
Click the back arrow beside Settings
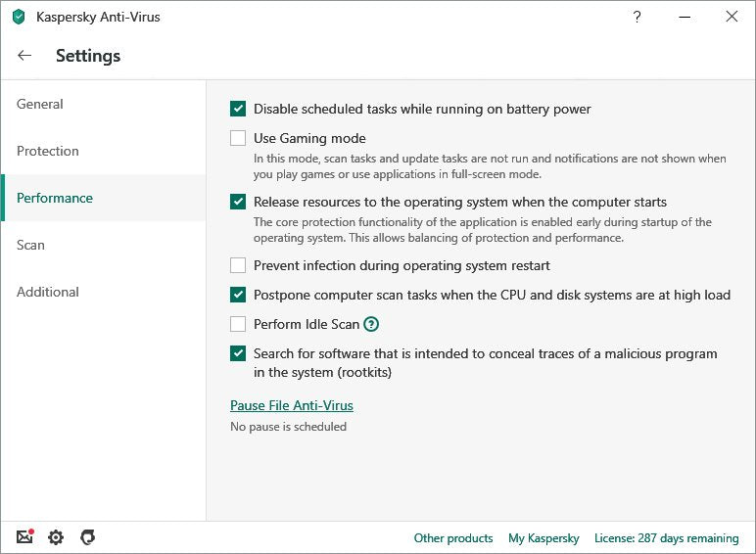tap(24, 56)
